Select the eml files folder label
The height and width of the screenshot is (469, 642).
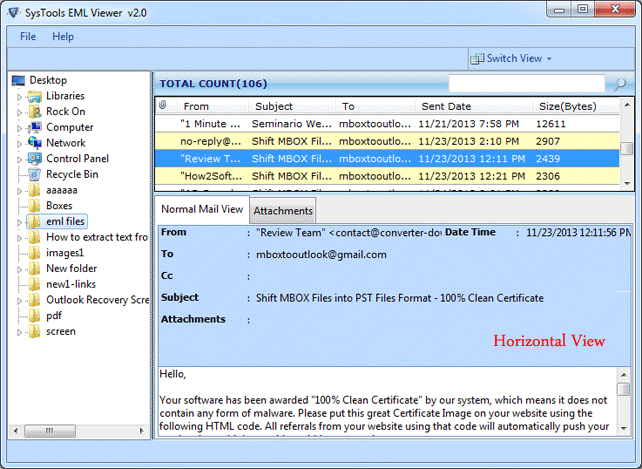click(65, 222)
